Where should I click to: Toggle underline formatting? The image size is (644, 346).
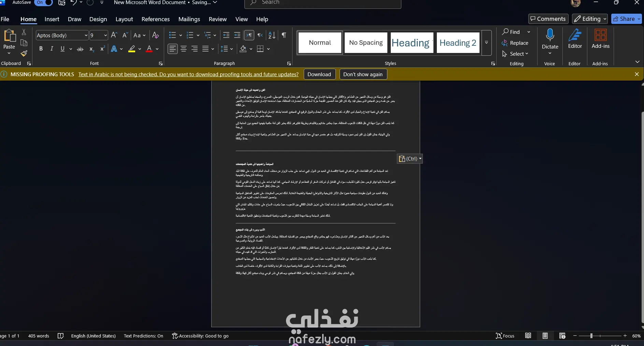(62, 49)
